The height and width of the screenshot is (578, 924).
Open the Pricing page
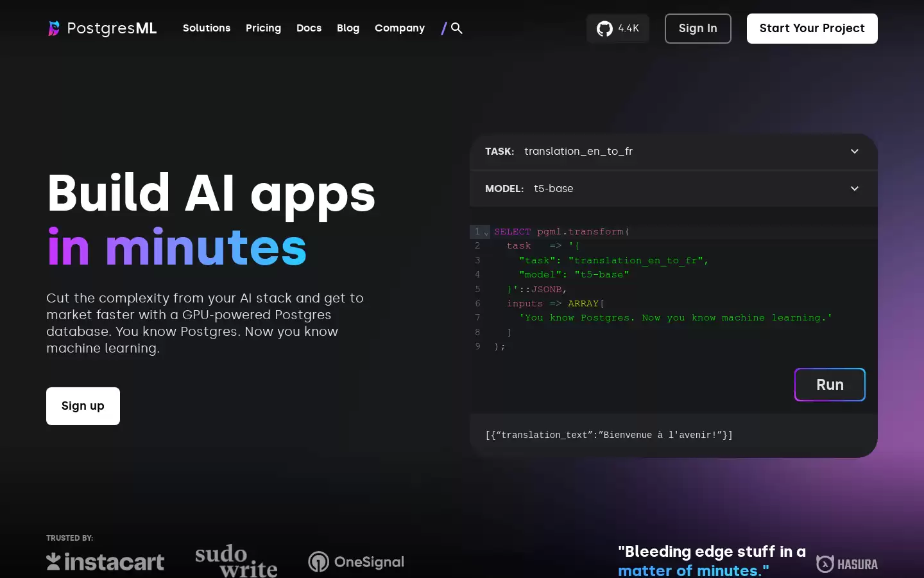pos(263,28)
